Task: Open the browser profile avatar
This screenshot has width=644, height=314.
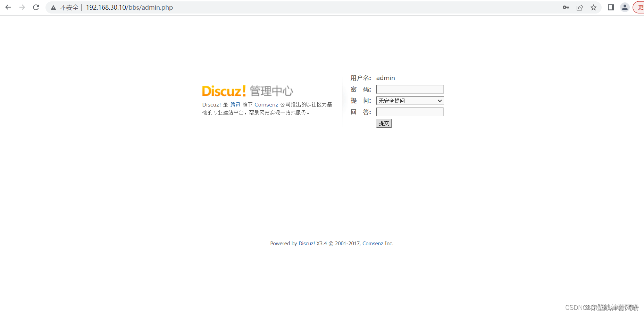Action: pyautogui.click(x=625, y=7)
